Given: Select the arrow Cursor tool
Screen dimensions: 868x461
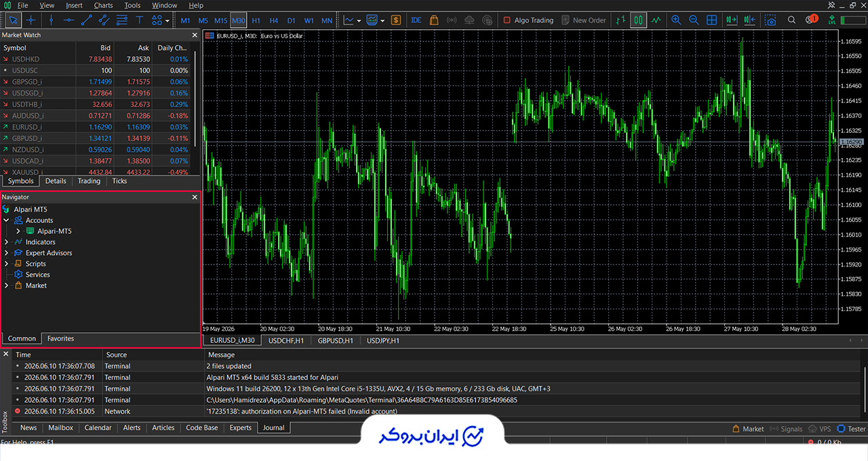Looking at the screenshot, I should click(12, 20).
